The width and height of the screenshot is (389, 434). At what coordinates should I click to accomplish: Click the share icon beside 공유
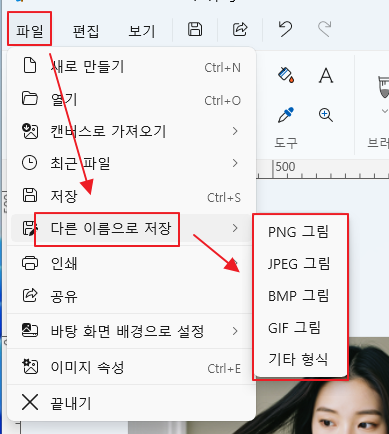tap(30, 296)
